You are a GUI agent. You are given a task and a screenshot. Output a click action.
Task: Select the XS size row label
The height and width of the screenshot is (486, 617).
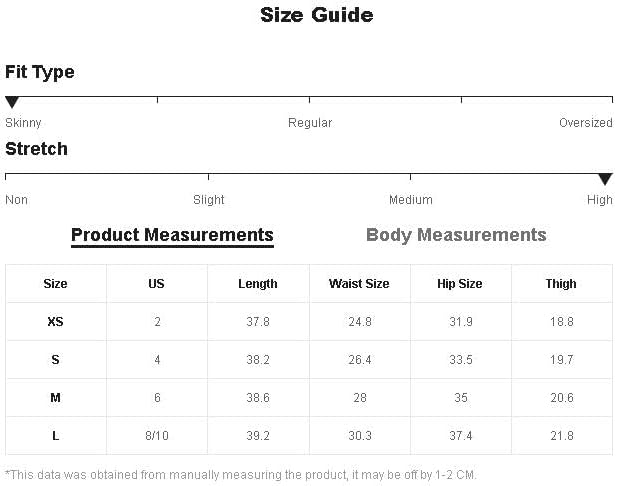click(55, 322)
